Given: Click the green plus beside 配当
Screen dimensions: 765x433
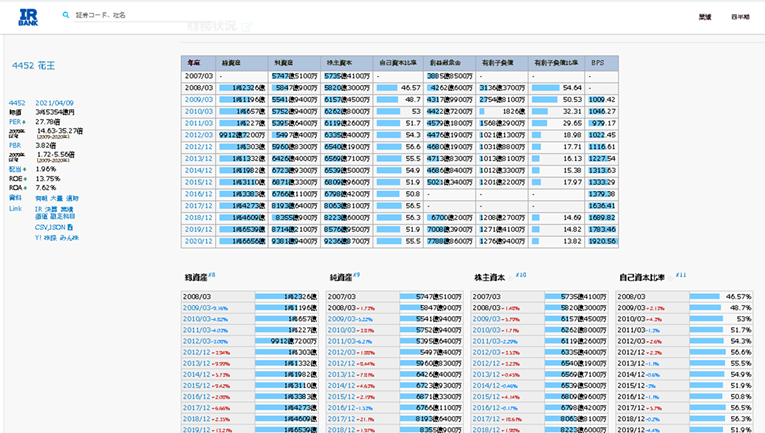Looking at the screenshot, I should (x=24, y=169).
